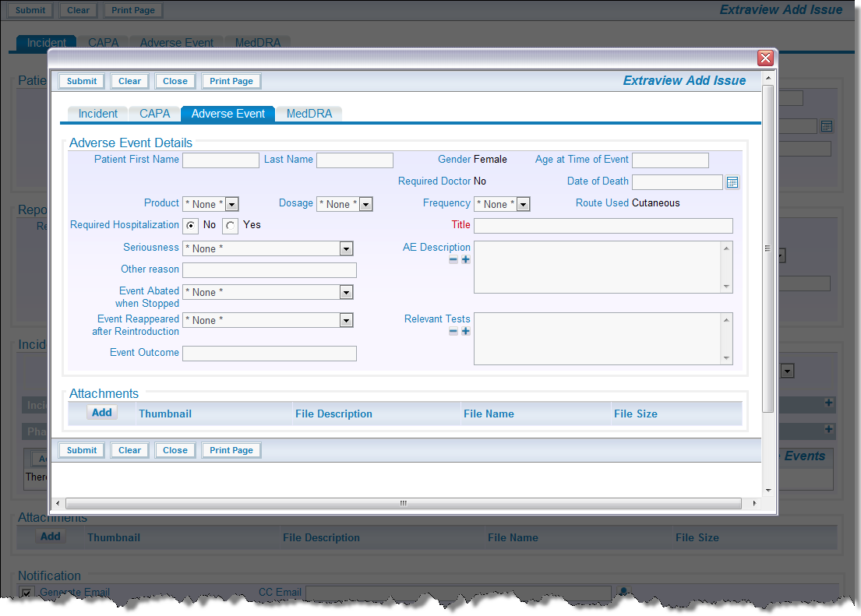The height and width of the screenshot is (616, 861).
Task: Open background window's Adverse Event tab
Action: [176, 43]
